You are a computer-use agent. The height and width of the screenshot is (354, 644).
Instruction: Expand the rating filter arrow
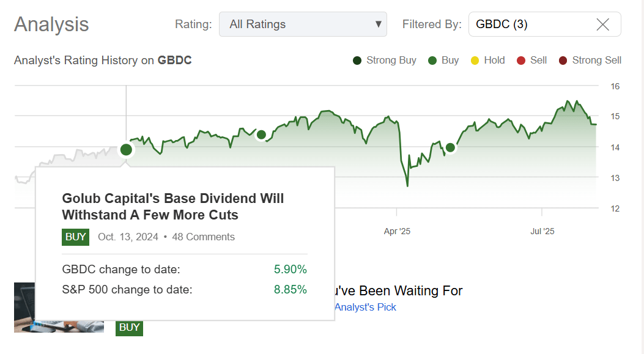[377, 24]
